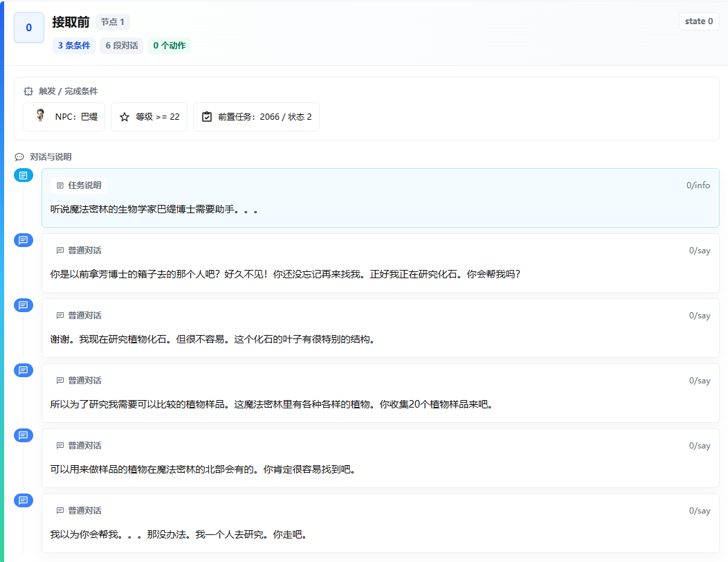
Task: Click 0/say label on 谢谢。我现在研究 card
Action: (700, 316)
